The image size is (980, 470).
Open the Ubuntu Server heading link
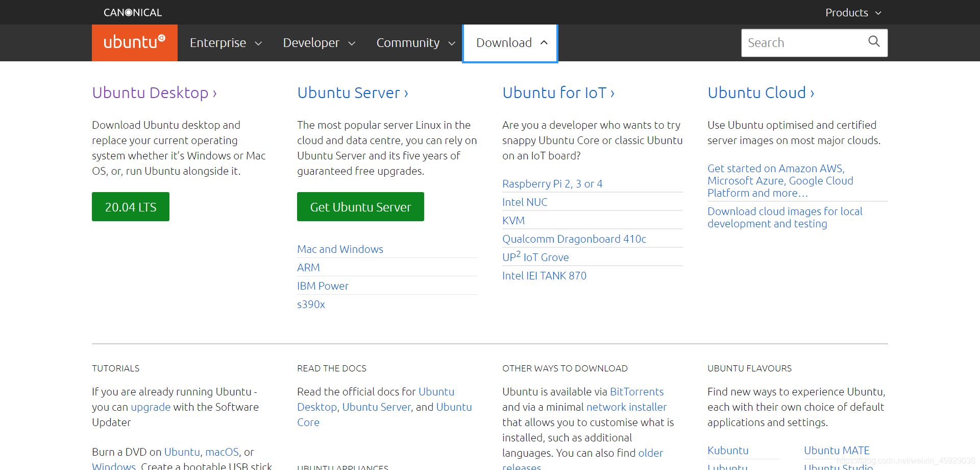tap(353, 93)
